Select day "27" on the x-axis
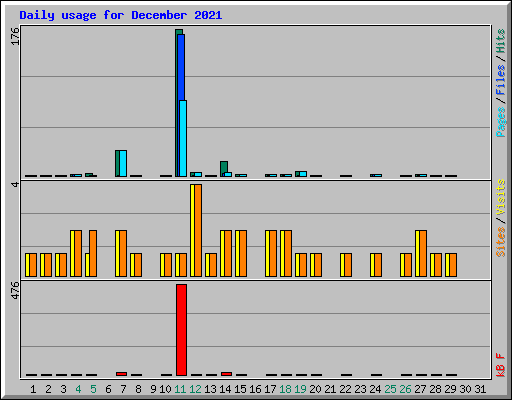512x400 pixels. click(420, 389)
